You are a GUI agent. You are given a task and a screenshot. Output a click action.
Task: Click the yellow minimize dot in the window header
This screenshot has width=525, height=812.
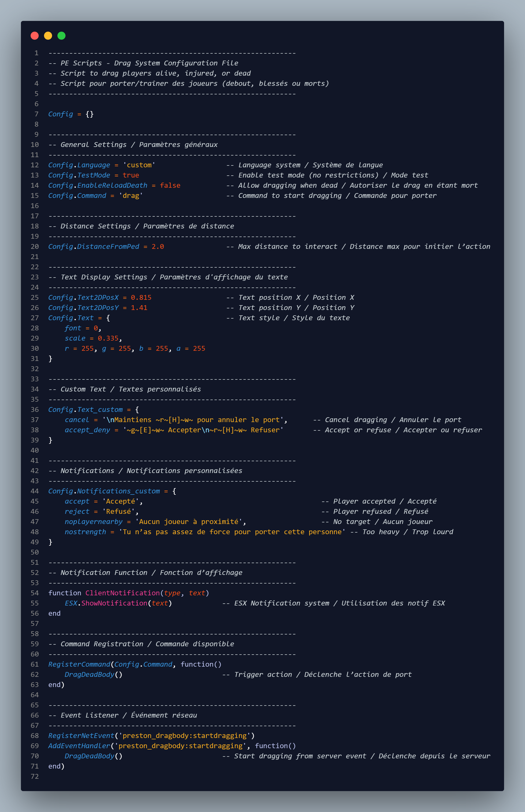tap(48, 36)
